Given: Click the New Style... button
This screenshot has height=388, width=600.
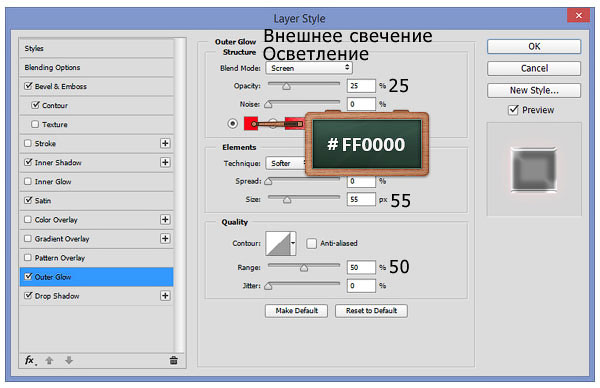Looking at the screenshot, I should point(534,90).
